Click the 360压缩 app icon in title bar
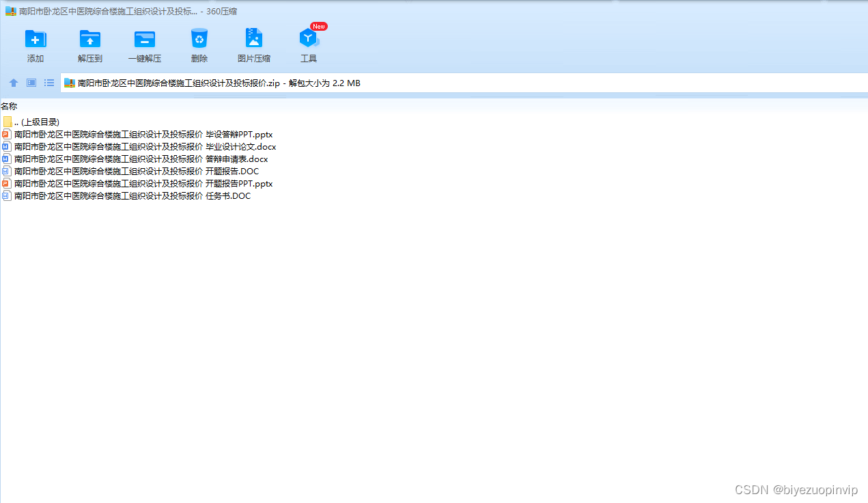868x503 pixels. 11,12
